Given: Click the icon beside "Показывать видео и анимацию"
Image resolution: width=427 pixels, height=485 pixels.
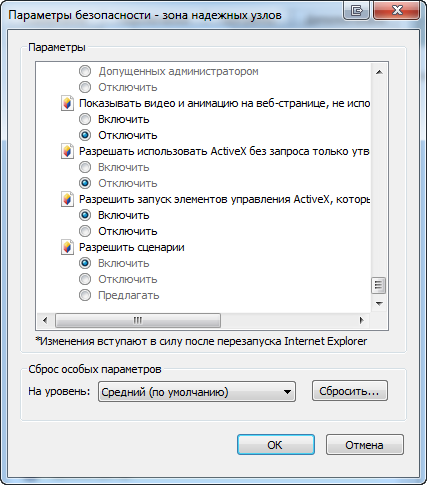Looking at the screenshot, I should coord(67,103).
